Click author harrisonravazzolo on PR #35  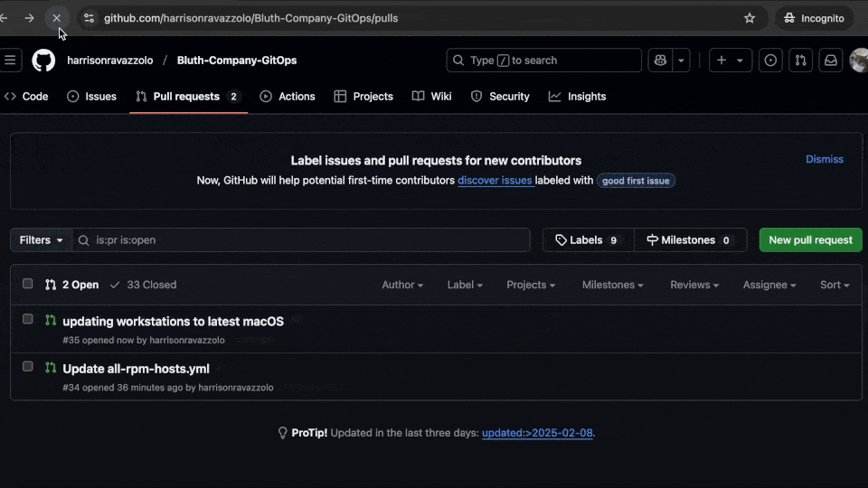coord(187,341)
